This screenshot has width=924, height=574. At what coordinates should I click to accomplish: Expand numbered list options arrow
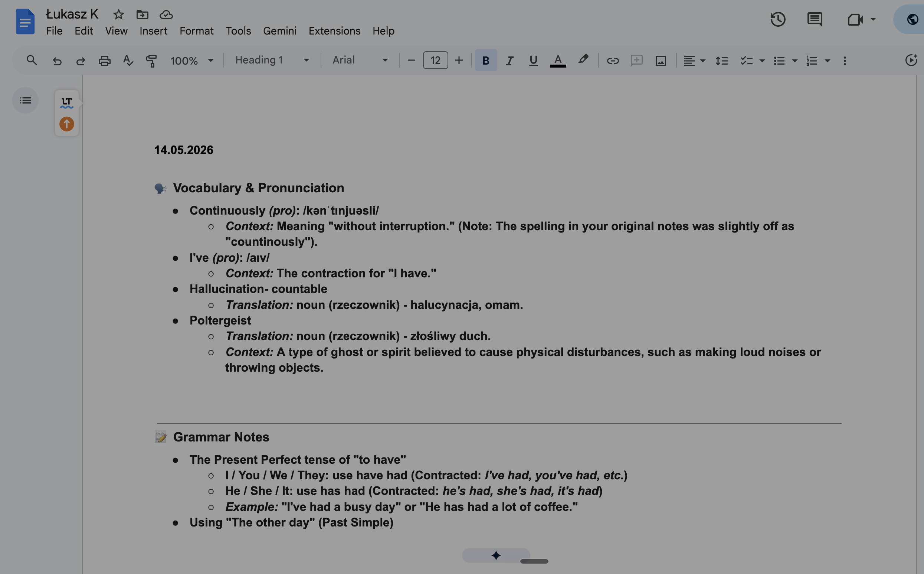pyautogui.click(x=827, y=61)
